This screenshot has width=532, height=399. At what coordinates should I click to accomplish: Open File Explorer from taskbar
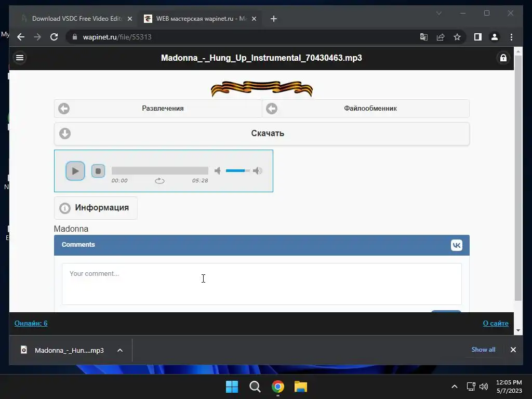(x=301, y=387)
